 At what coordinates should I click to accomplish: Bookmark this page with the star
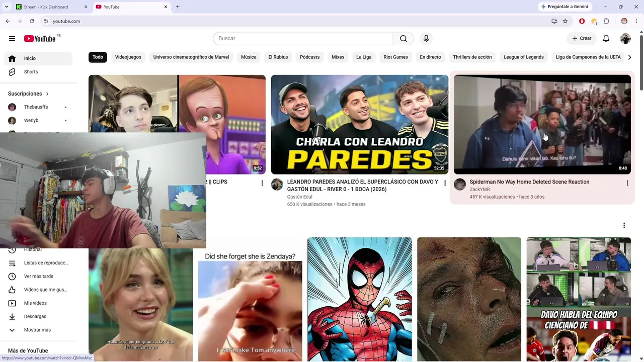(x=565, y=21)
